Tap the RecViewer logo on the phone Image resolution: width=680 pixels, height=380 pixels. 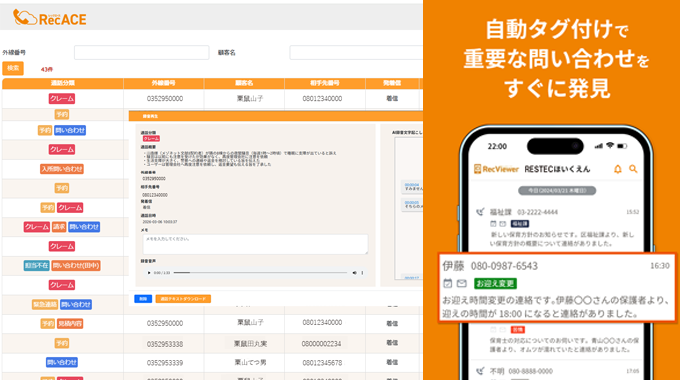point(496,169)
